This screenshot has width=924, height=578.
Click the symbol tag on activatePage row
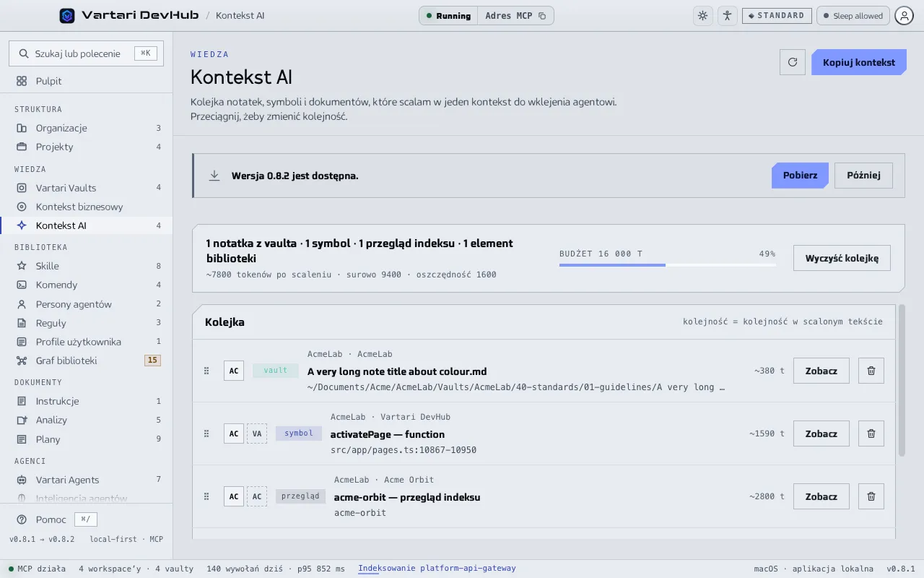click(x=299, y=433)
